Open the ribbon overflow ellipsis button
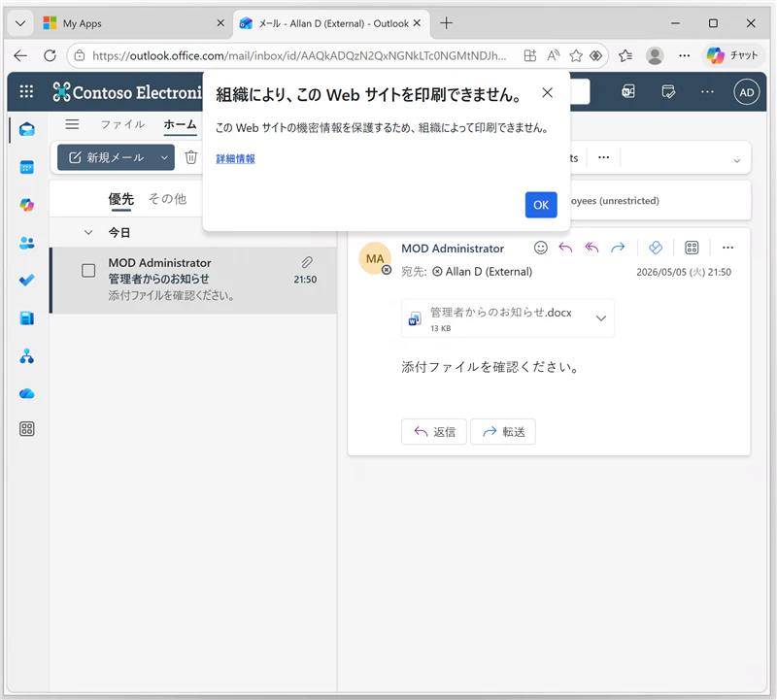This screenshot has height=700, width=777. pos(603,157)
